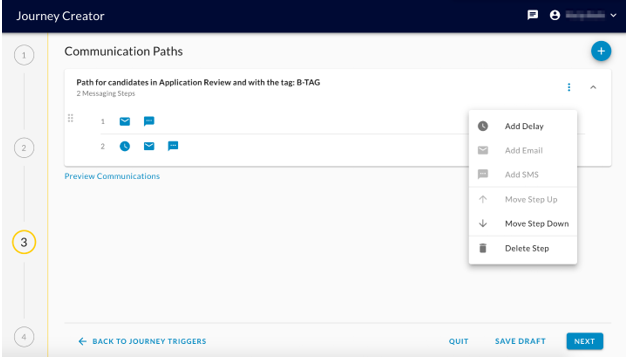This screenshot has height=360, width=626.
Task: Click the drag handle beside step 1
Action: 71,118
